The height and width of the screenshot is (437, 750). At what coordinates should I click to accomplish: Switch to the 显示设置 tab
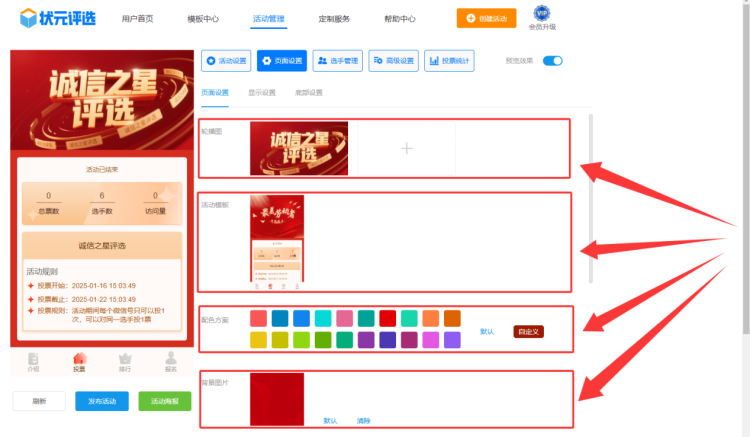pos(262,93)
